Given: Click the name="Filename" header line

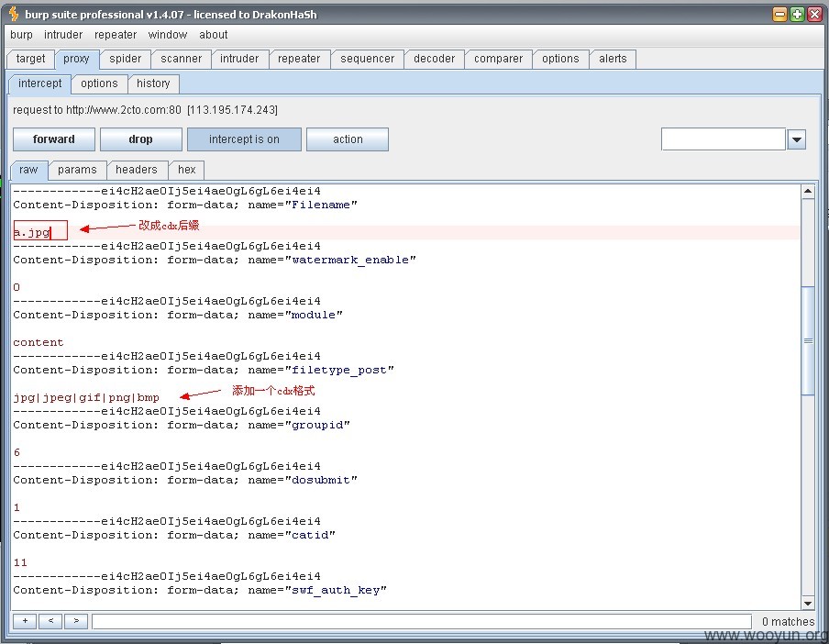Looking at the screenshot, I should click(185, 205).
